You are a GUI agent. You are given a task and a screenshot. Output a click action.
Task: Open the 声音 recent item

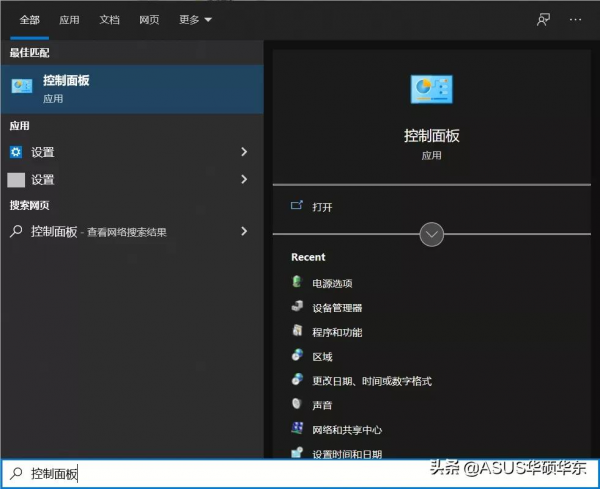click(322, 406)
